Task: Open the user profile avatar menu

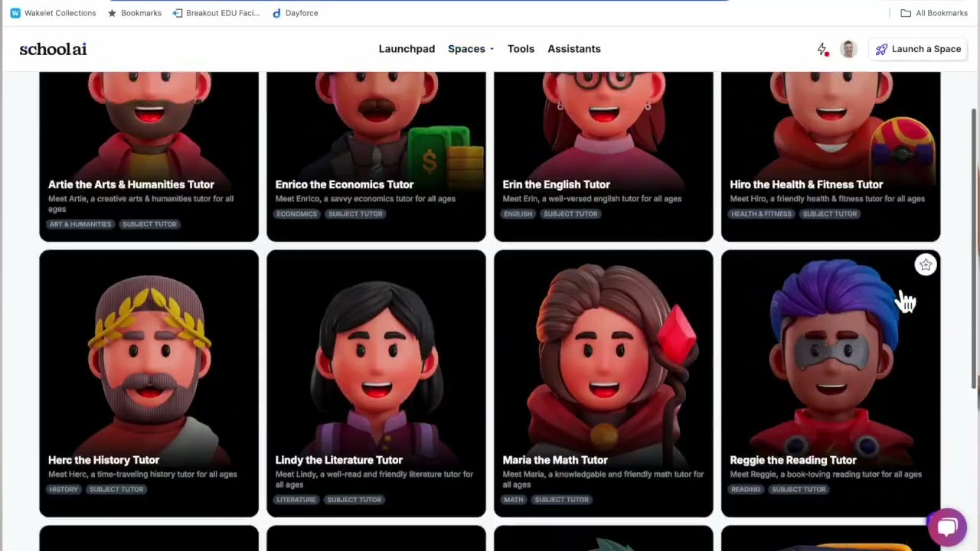Action: tap(848, 49)
